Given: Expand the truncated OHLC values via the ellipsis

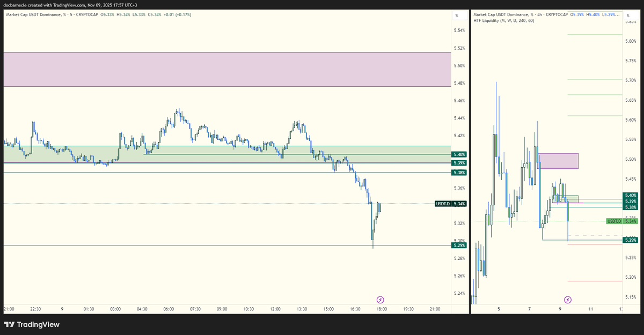Looking at the screenshot, I should tap(619, 16).
